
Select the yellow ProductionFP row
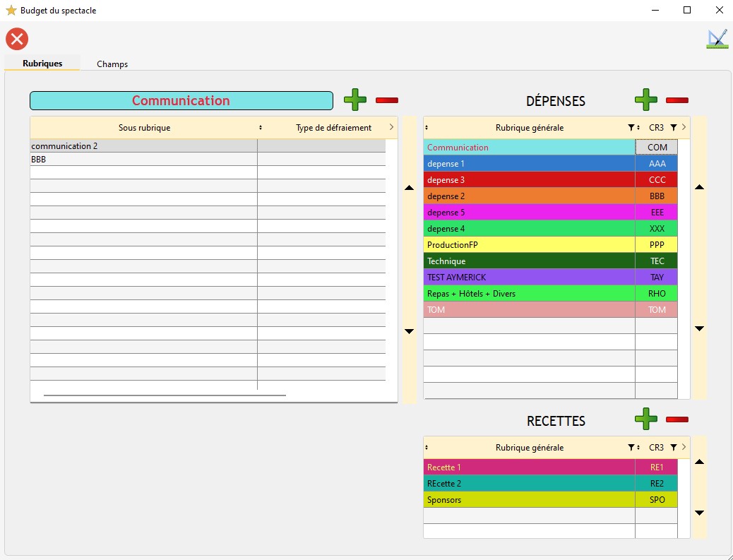coord(530,245)
